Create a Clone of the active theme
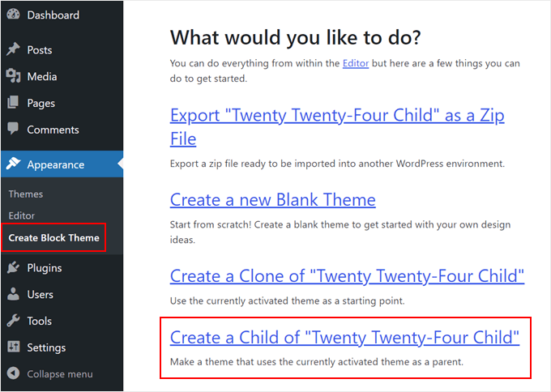The height and width of the screenshot is (392, 551). [x=347, y=276]
